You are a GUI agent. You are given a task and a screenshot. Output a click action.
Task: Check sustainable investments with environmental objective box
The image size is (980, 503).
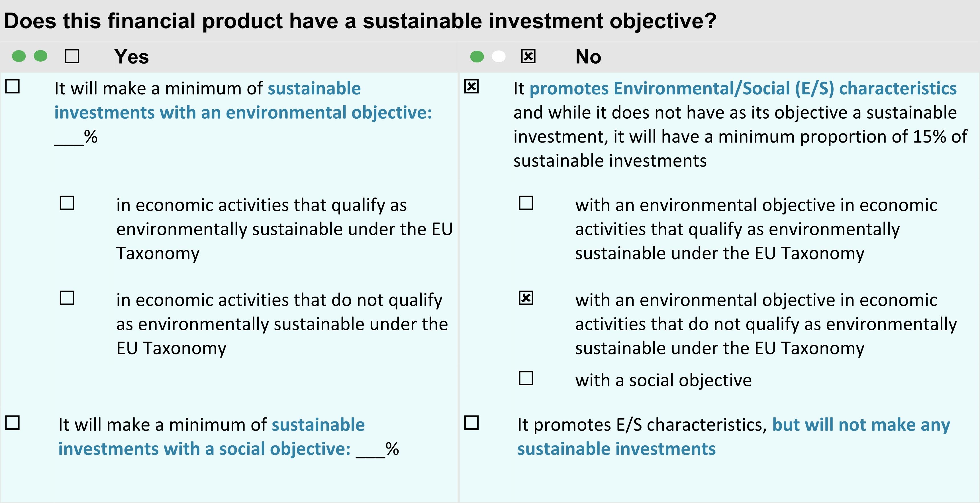pos(13,86)
